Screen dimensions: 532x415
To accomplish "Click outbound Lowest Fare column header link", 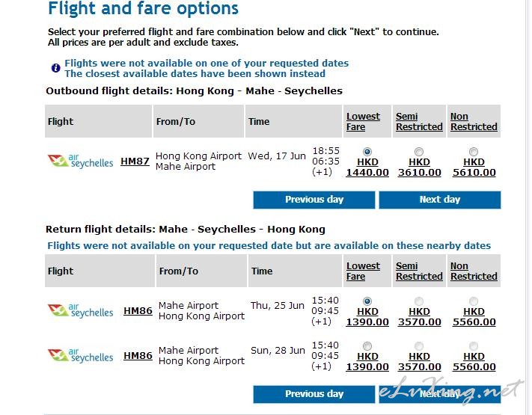I will click(x=363, y=121).
